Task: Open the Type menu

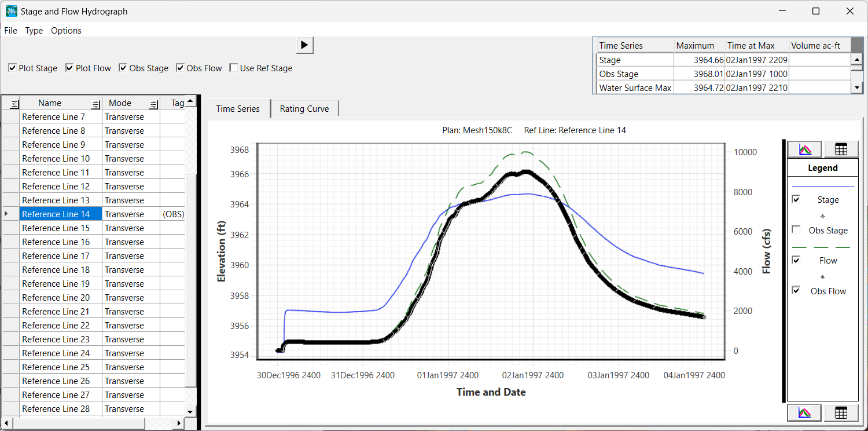Action: point(34,31)
